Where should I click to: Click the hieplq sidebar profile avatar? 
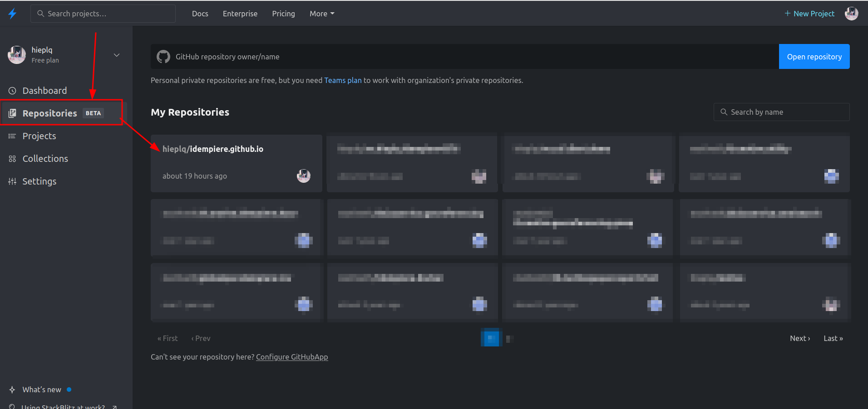click(x=17, y=55)
